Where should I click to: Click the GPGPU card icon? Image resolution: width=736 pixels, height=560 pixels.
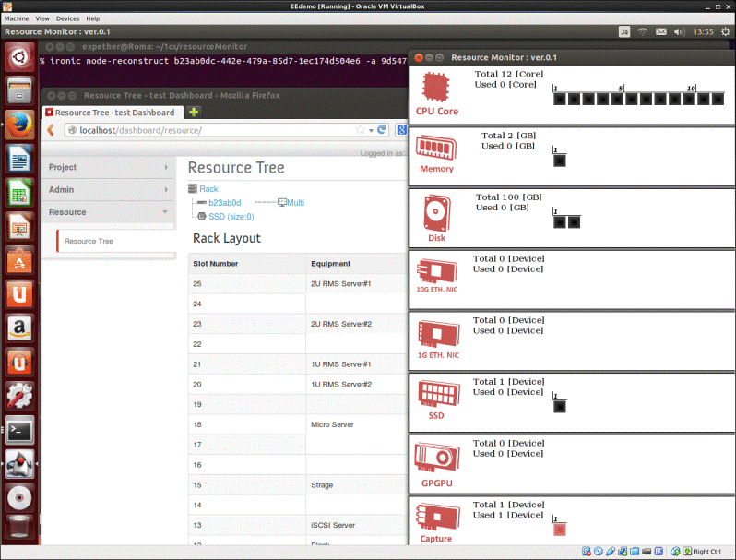436,458
